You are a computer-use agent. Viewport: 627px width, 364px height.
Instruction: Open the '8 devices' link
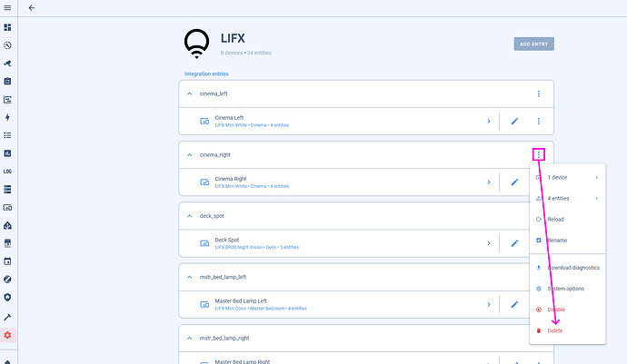coord(232,53)
